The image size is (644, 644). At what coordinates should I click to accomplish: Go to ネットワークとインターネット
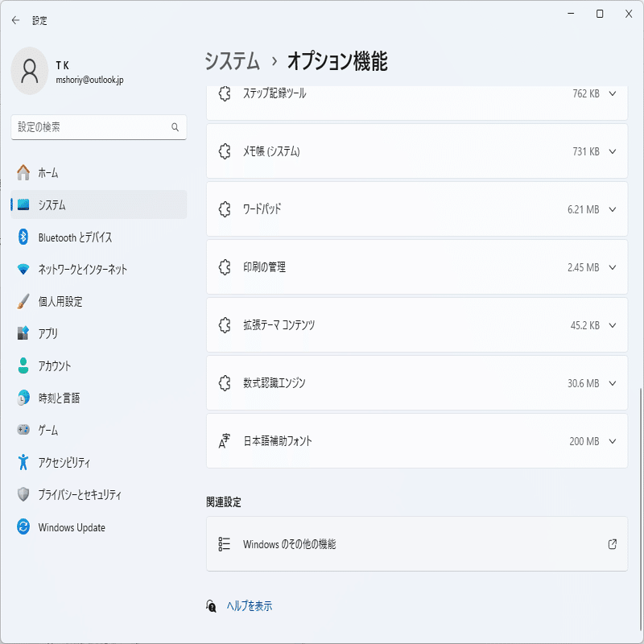[98, 269]
